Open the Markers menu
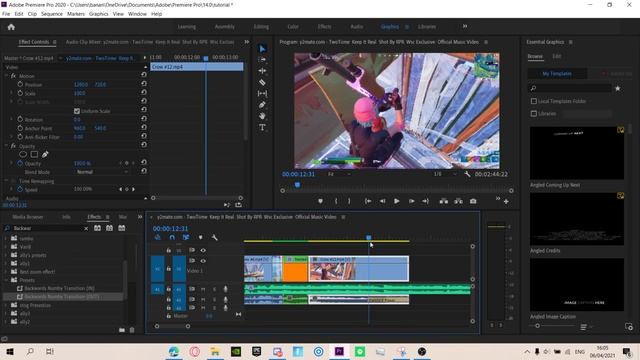 click(76, 14)
